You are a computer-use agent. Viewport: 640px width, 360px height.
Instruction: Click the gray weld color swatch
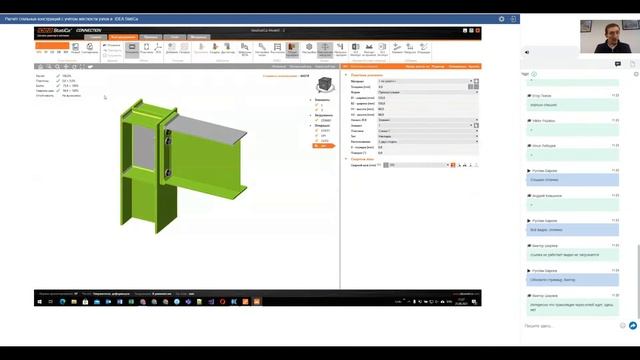coord(386,165)
